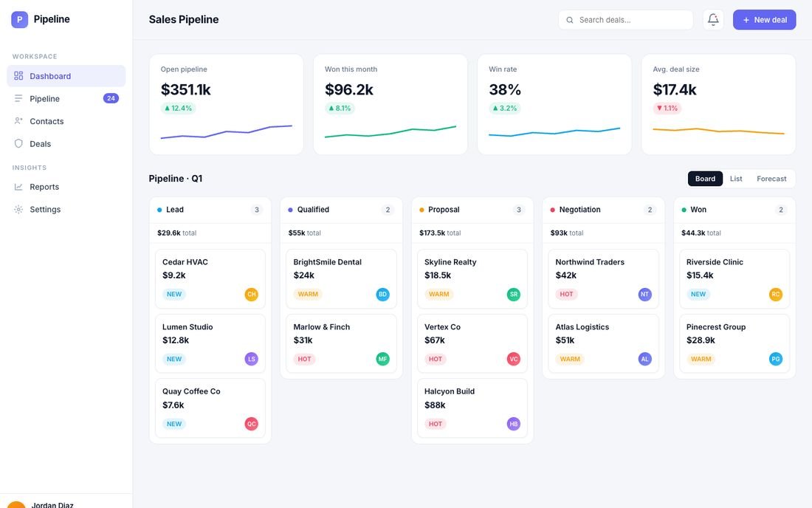Click the BD avatar on BrightSmile Dental

[x=382, y=294]
